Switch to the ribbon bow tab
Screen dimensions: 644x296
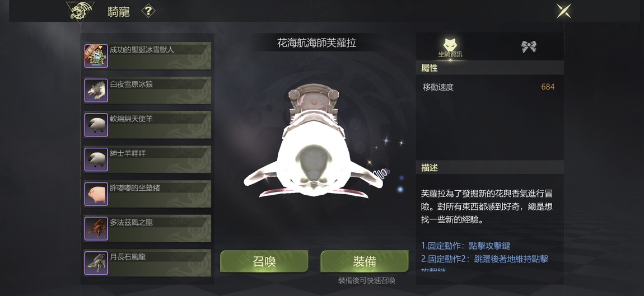[529, 46]
